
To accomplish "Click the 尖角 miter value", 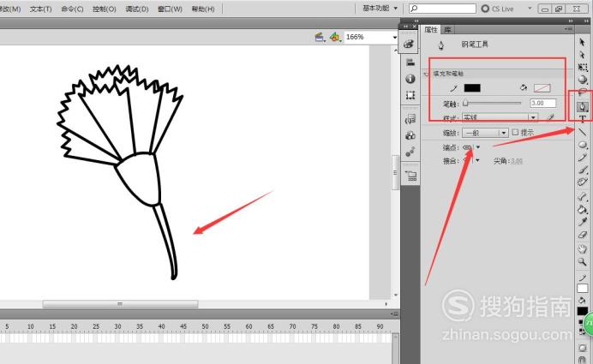I will coord(516,161).
